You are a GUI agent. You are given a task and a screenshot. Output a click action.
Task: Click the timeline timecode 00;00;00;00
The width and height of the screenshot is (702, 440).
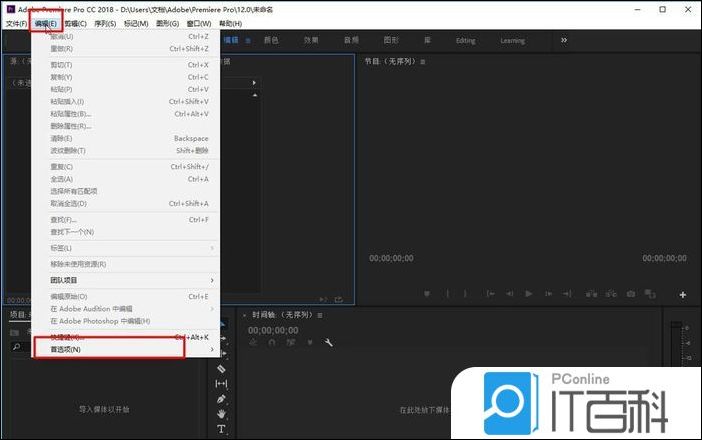273,330
